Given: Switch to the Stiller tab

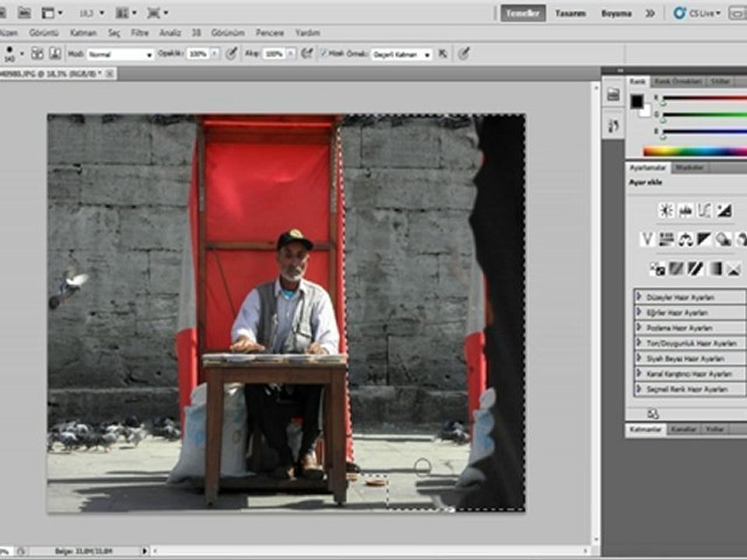Looking at the screenshot, I should (720, 82).
